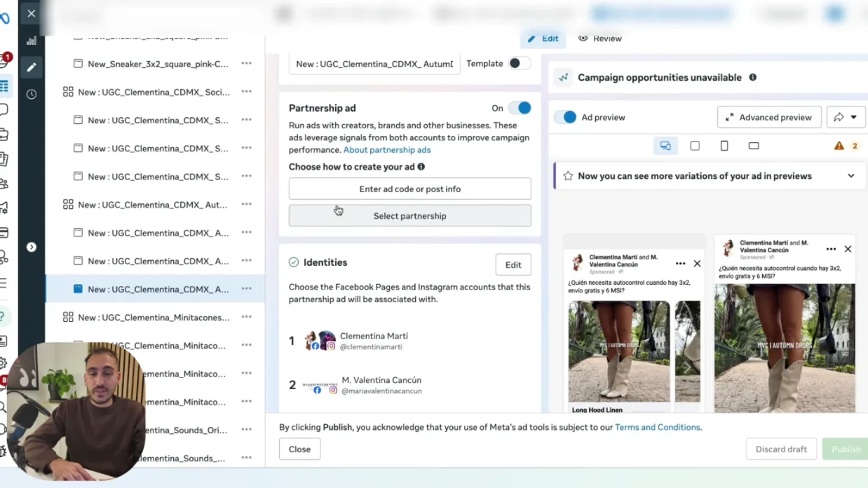This screenshot has height=488, width=868.
Task: Toggle the Template switch
Action: tap(519, 63)
